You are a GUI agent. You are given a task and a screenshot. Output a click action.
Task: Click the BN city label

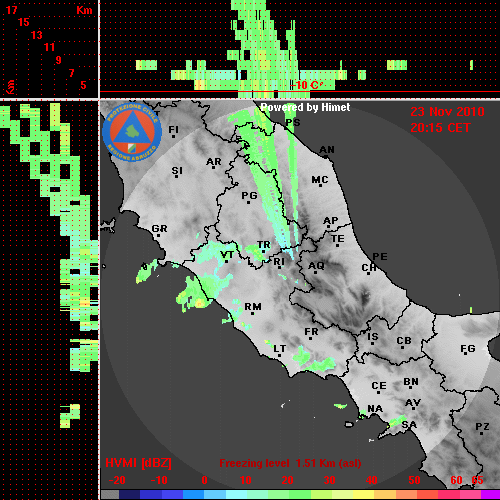[411, 382]
